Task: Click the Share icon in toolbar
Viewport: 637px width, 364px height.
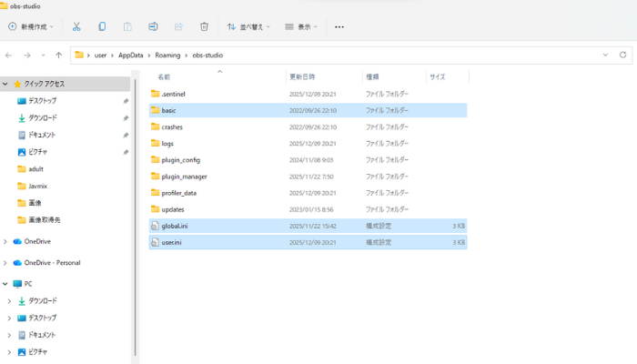Action: tap(178, 26)
